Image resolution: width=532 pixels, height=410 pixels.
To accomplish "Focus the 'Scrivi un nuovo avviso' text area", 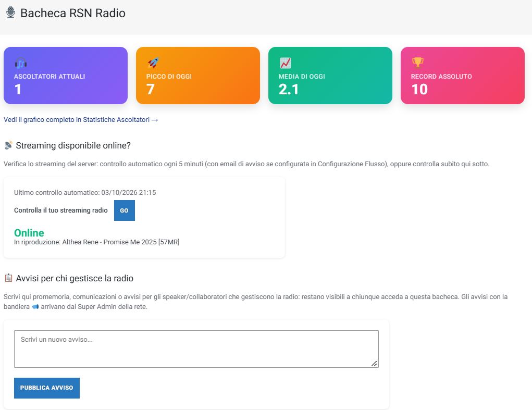I will 196,349.
